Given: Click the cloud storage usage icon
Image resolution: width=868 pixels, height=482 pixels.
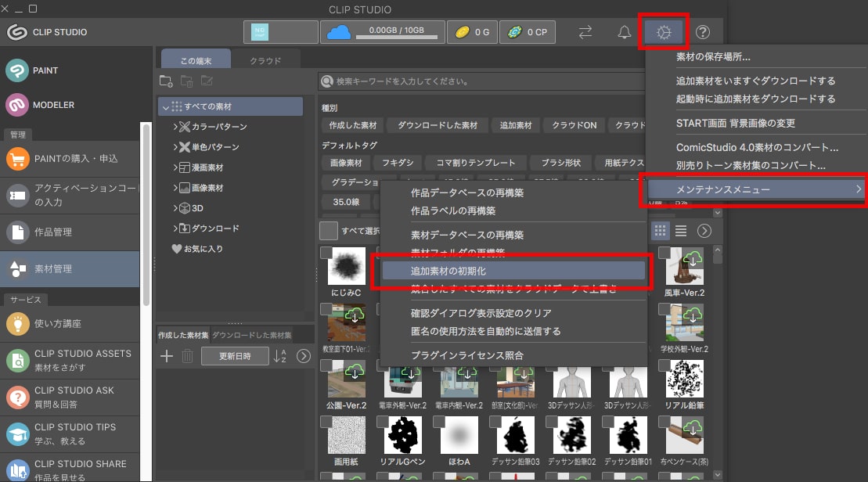Looking at the screenshot, I should pyautogui.click(x=338, y=32).
